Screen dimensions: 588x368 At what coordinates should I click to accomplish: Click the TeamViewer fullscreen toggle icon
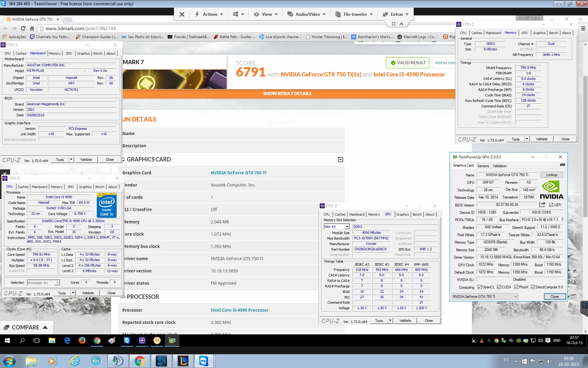pyautogui.click(x=394, y=24)
